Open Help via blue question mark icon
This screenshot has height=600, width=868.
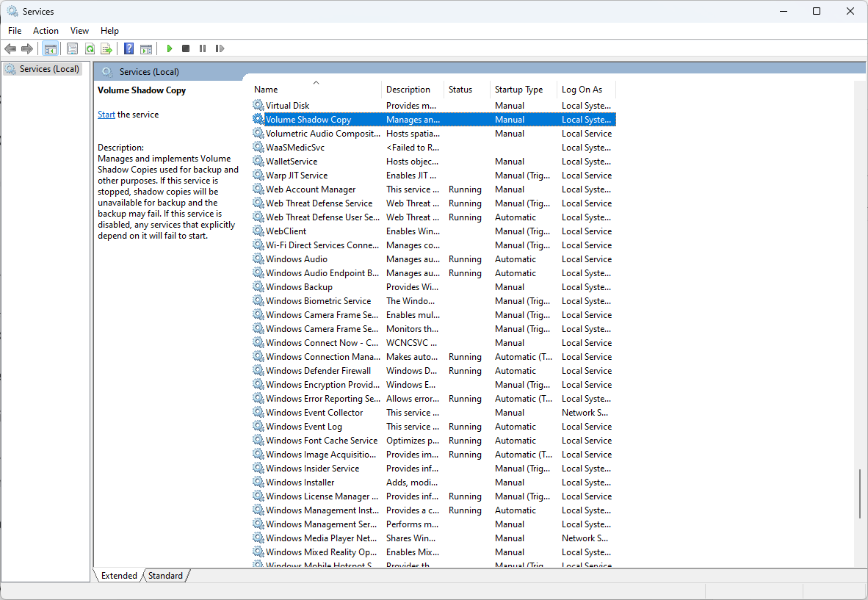pyautogui.click(x=129, y=48)
